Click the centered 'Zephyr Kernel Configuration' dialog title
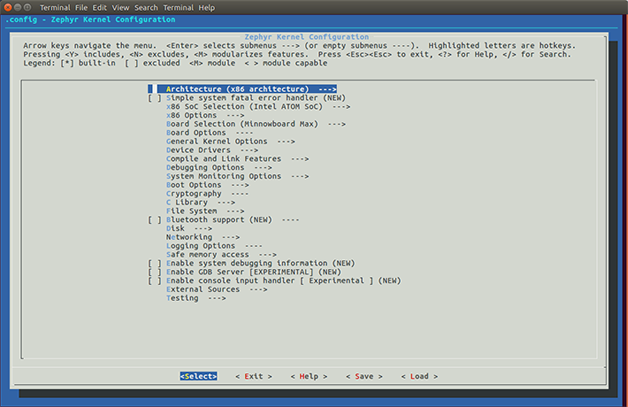The width and height of the screenshot is (628, 407). pos(306,37)
